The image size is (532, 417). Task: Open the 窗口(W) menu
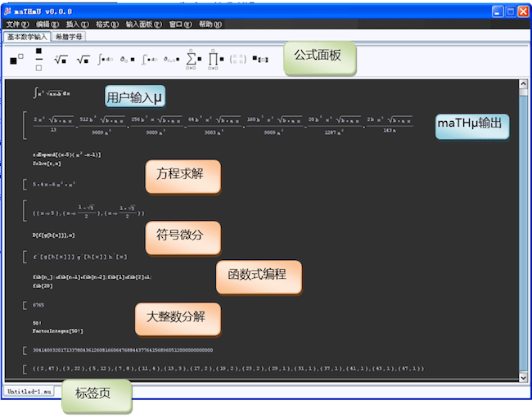181,24
